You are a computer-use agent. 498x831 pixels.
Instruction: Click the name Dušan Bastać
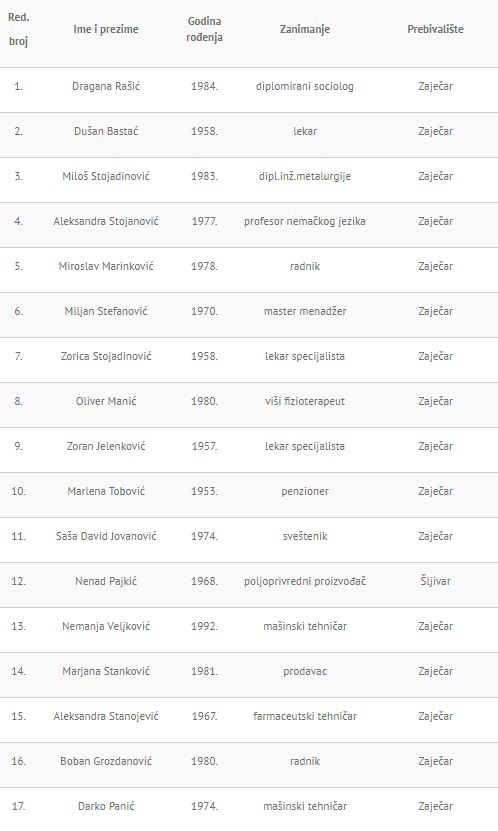(106, 131)
